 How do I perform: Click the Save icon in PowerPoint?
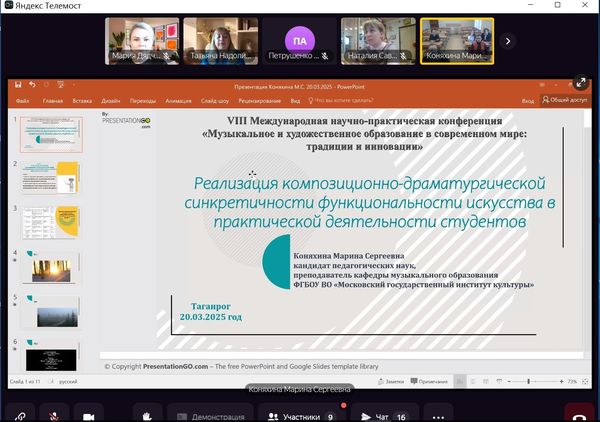tap(18, 85)
